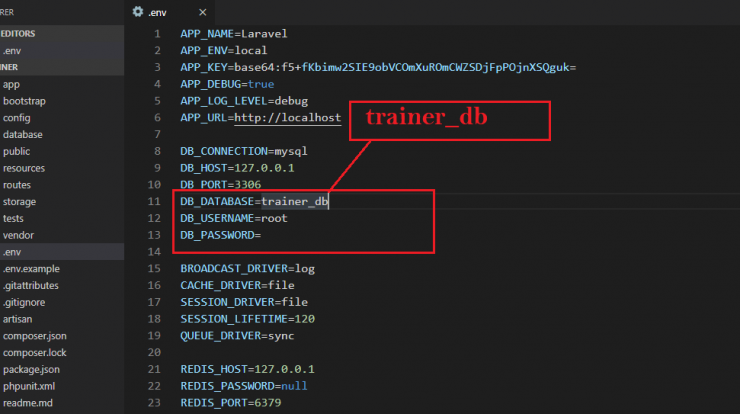740x414 pixels.
Task: Open the .env.example file
Action: point(31,269)
